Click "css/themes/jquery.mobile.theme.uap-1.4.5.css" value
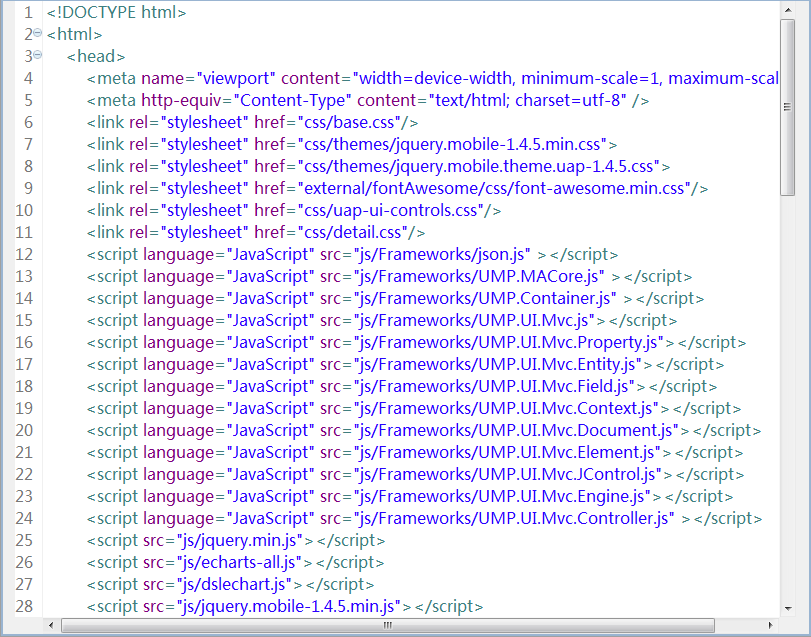Screen dimensions: 811x637 coord(478,166)
